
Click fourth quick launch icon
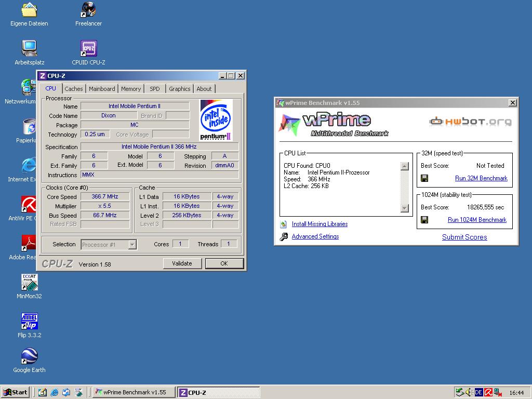pos(79,392)
